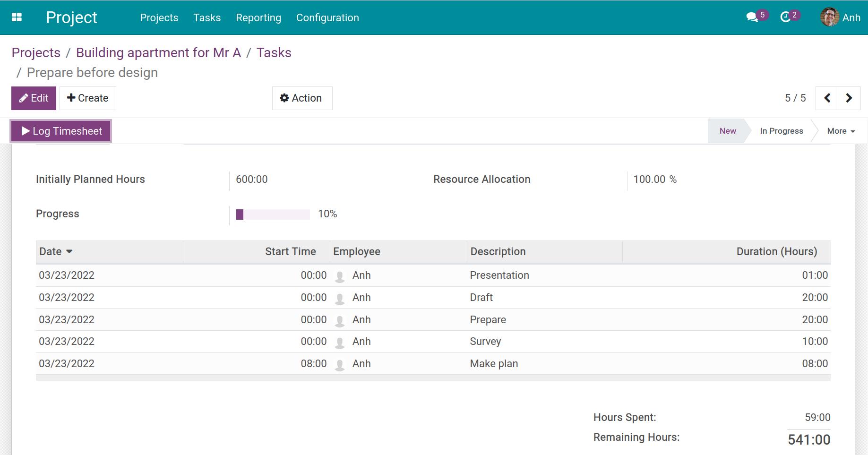Open the conversations message icon

tap(751, 17)
